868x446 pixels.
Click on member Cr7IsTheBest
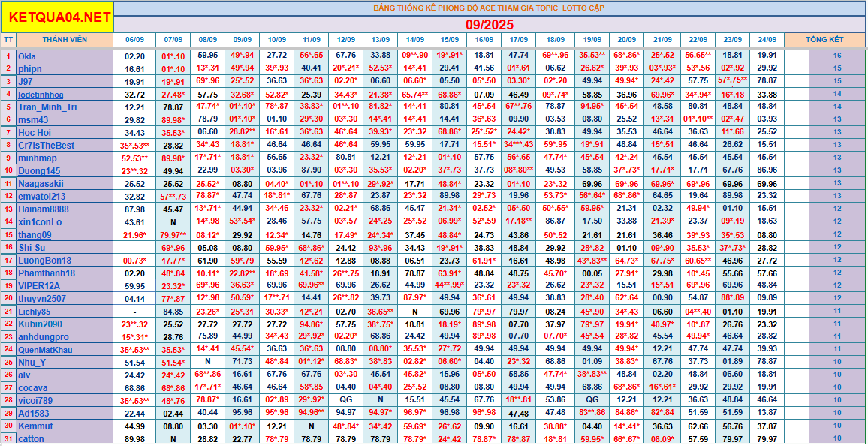tap(46, 145)
